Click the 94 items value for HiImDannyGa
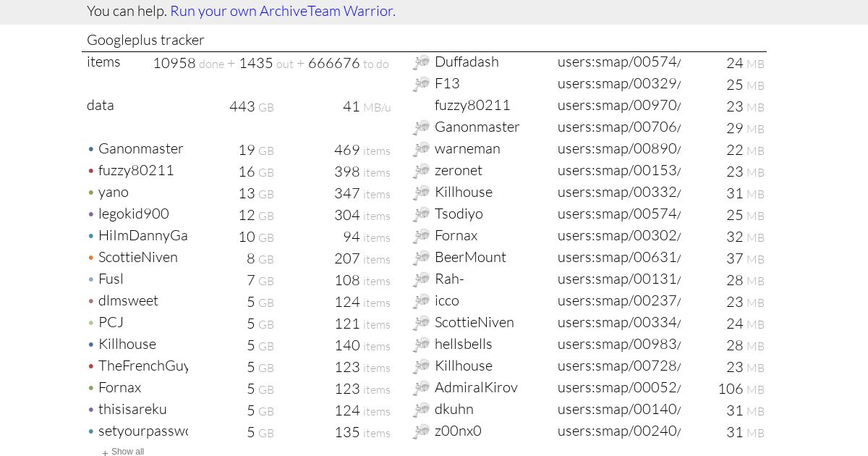The height and width of the screenshot is (456, 868). coord(367,237)
